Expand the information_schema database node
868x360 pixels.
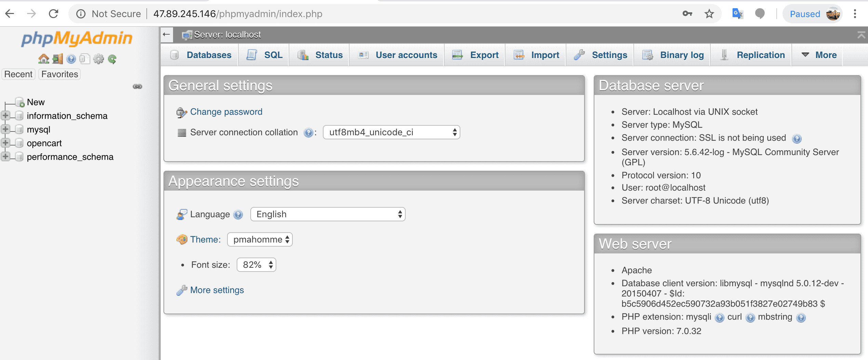coord(5,115)
